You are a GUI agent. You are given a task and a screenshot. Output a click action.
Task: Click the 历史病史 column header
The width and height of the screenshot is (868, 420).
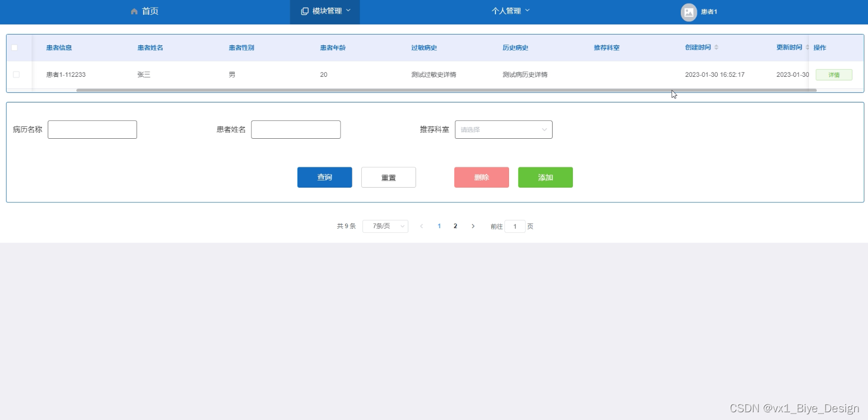(x=515, y=48)
